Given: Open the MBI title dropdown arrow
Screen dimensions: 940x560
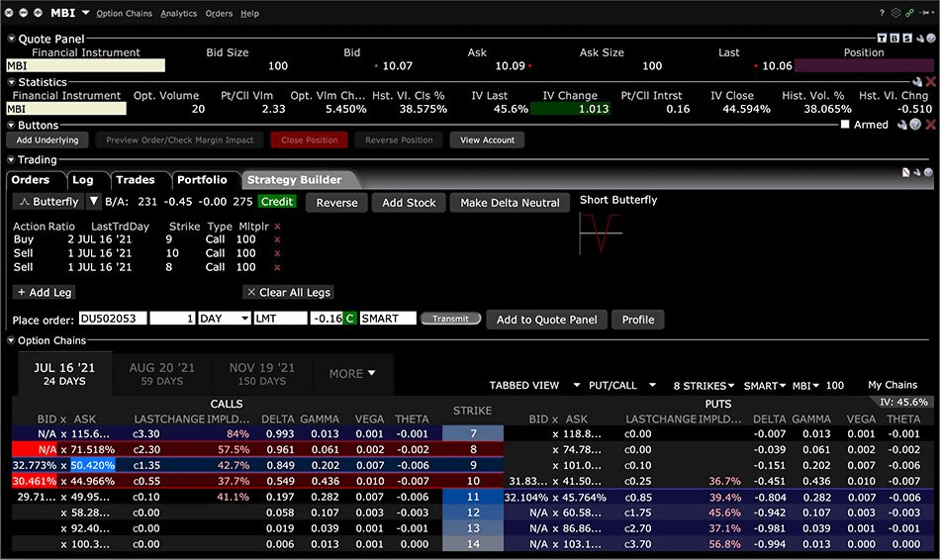Looking at the screenshot, I should (x=86, y=13).
